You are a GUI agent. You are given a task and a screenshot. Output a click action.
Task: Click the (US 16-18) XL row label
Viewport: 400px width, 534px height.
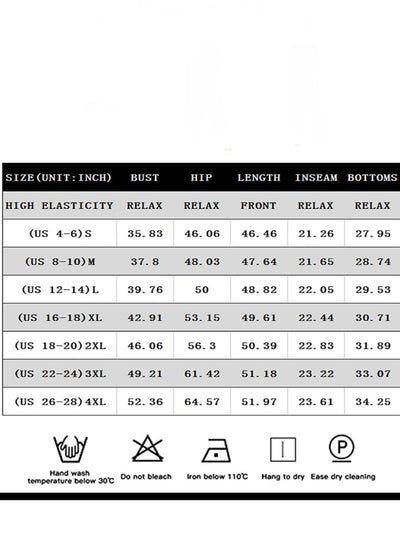60,317
